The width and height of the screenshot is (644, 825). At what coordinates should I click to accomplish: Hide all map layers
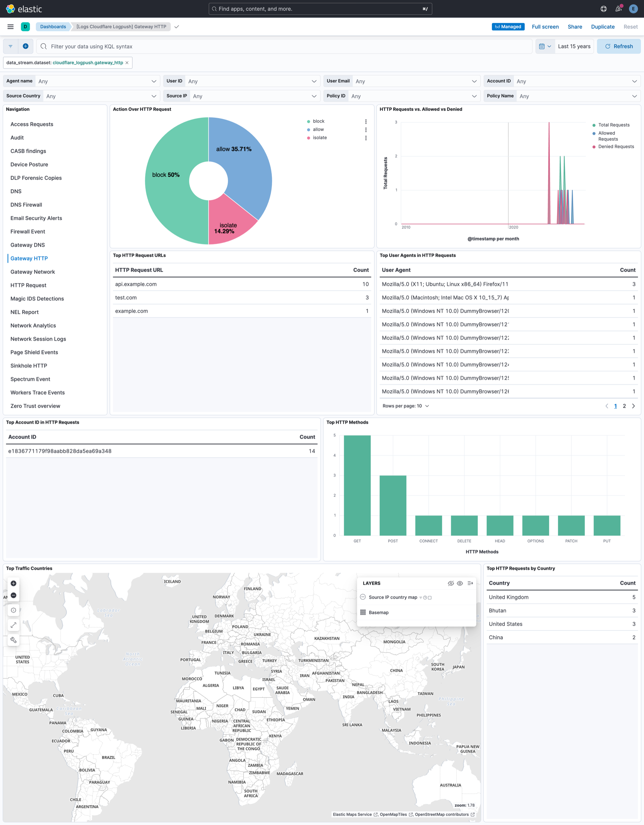pyautogui.click(x=451, y=583)
